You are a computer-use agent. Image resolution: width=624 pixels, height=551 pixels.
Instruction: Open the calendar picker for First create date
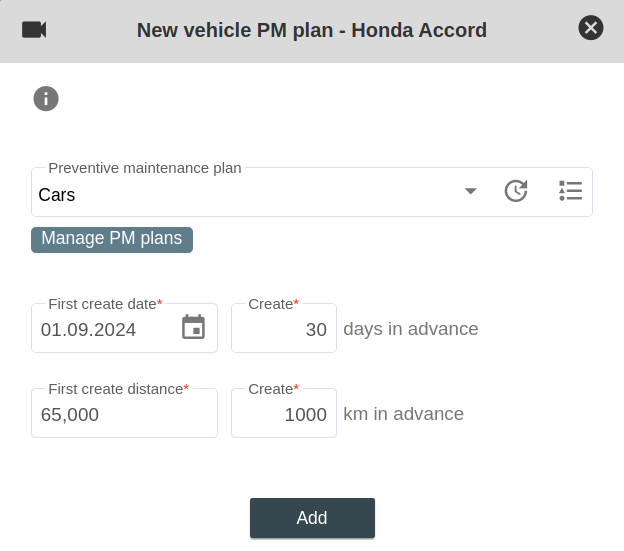tap(193, 327)
